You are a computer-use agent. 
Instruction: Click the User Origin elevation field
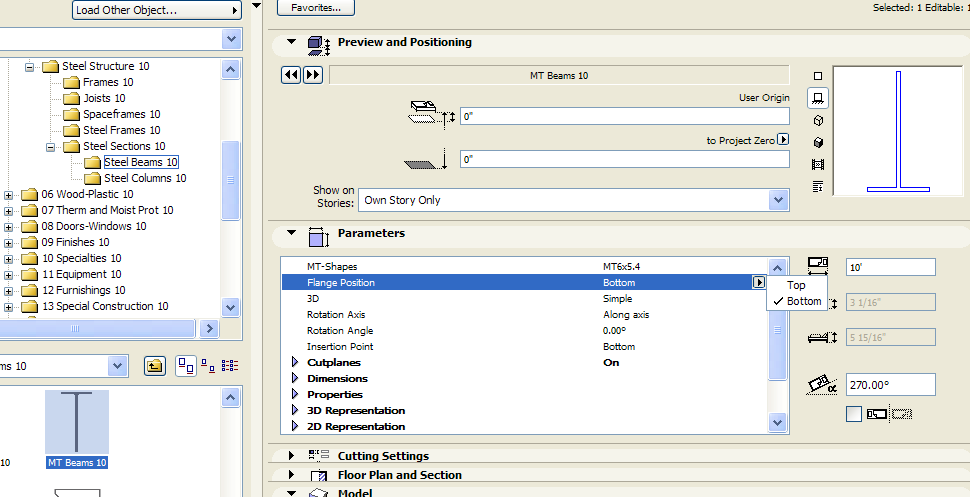pos(625,116)
